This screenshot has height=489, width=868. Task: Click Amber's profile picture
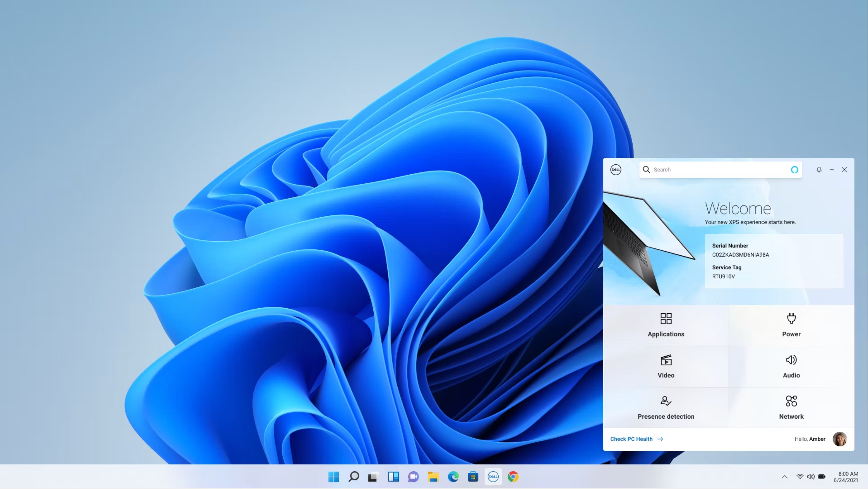[x=839, y=439]
